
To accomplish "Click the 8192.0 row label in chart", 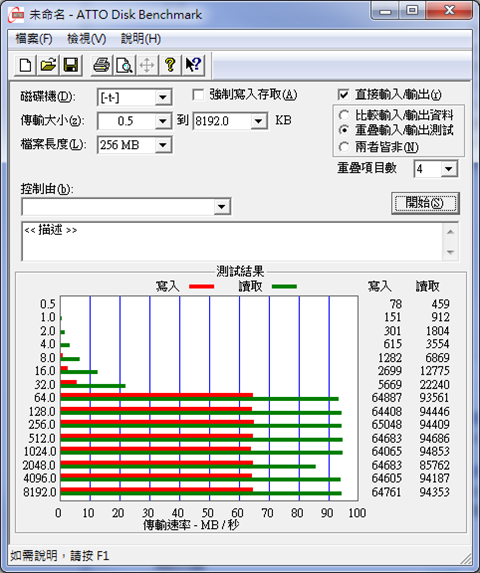I will (40, 492).
